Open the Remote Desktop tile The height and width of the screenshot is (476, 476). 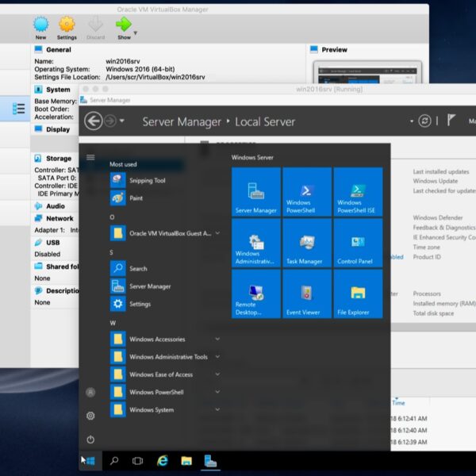coord(256,294)
